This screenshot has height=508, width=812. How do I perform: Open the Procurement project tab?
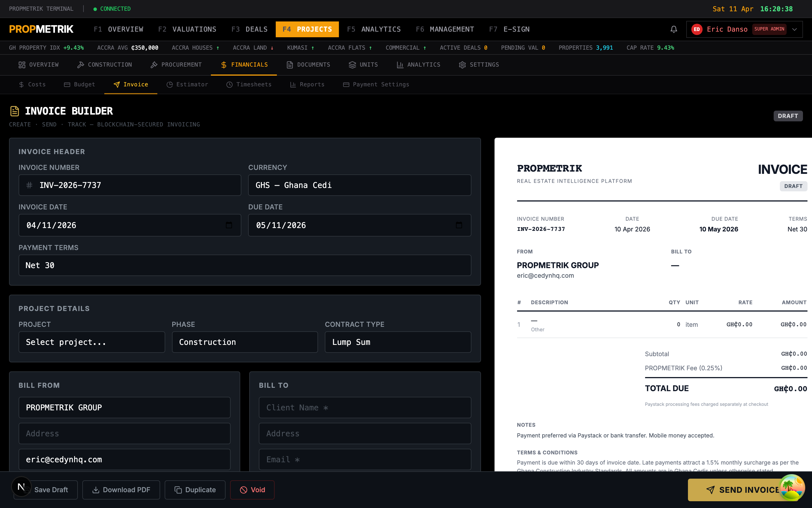(176, 65)
